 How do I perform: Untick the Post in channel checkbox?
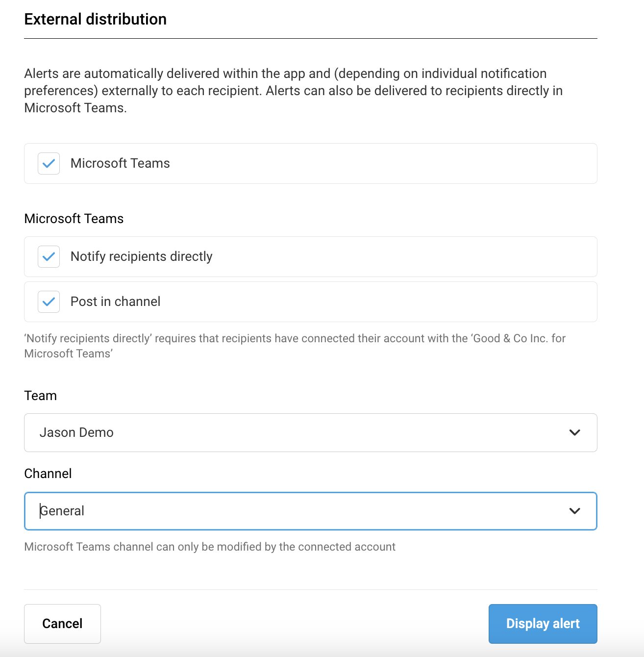pyautogui.click(x=49, y=302)
